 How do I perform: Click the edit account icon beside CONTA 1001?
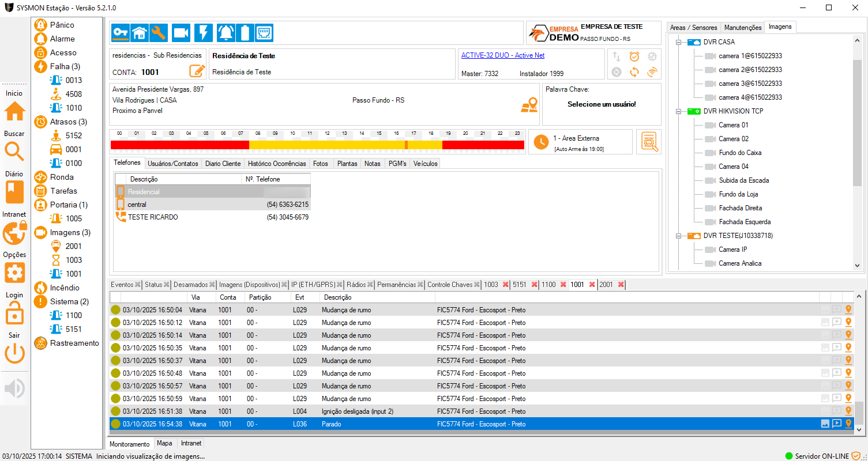[x=197, y=71]
